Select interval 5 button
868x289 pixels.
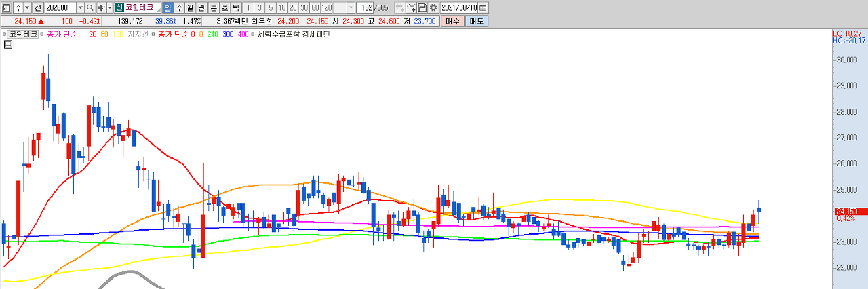271,7
